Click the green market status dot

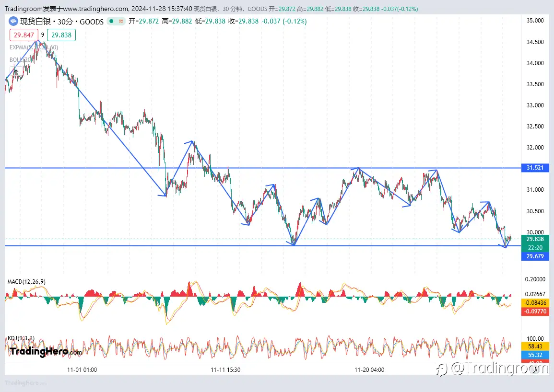tap(111, 21)
